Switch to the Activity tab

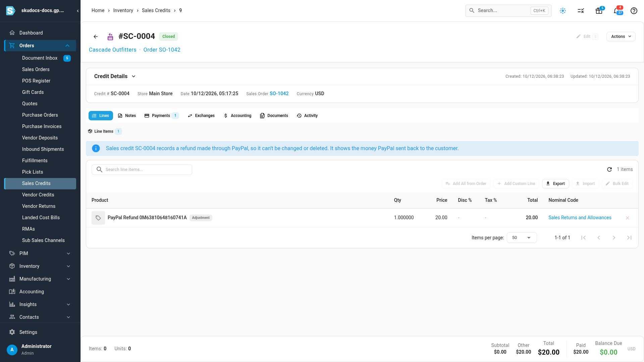307,116
